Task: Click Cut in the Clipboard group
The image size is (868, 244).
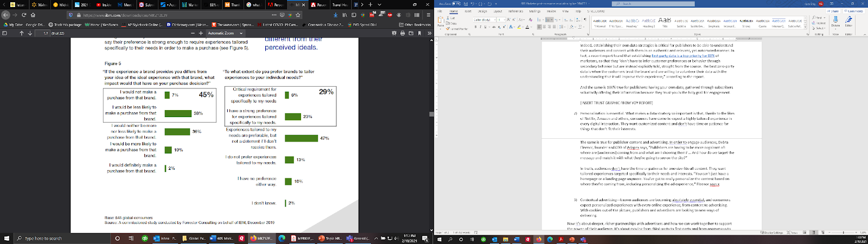Action: coord(451,18)
